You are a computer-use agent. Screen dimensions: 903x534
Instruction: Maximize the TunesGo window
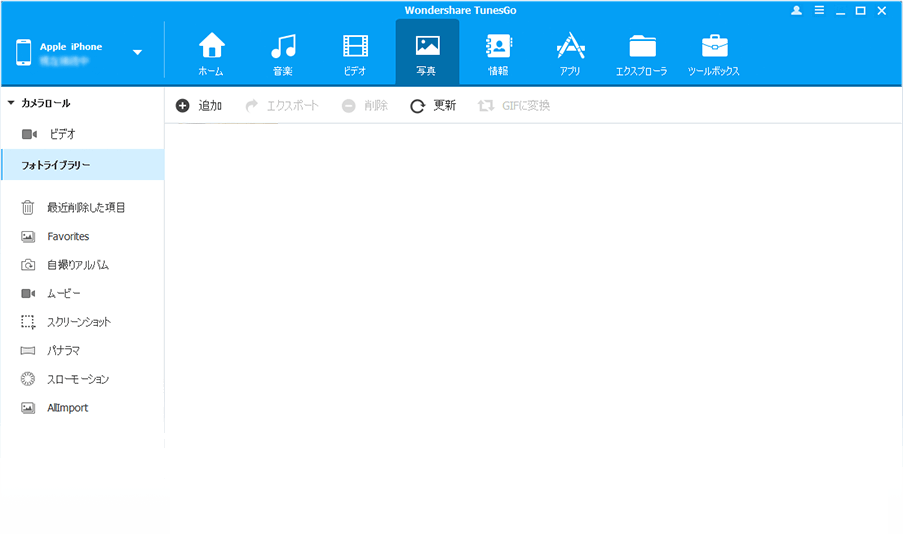(860, 10)
